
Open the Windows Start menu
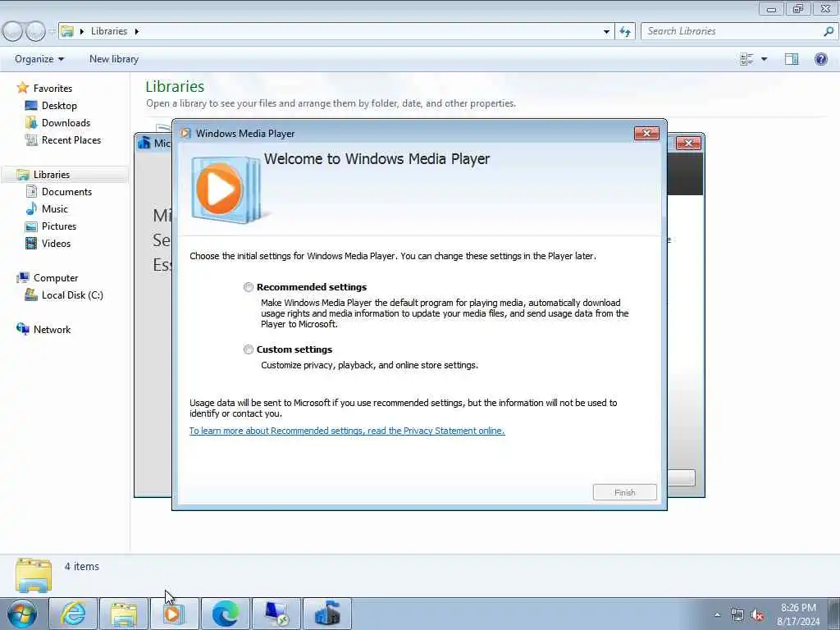(22, 614)
